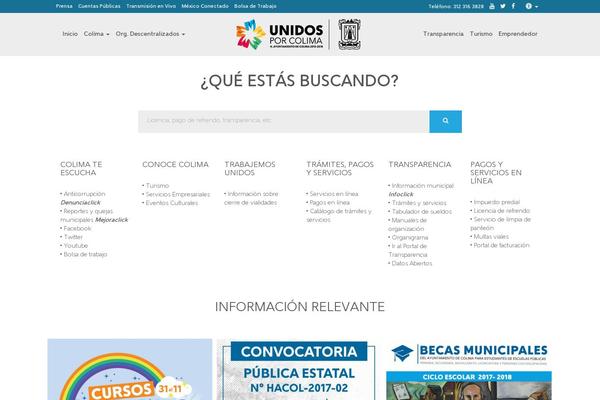The width and height of the screenshot is (600, 400).
Task: Click the Trabajemos Unidos heading
Action: 250,168
